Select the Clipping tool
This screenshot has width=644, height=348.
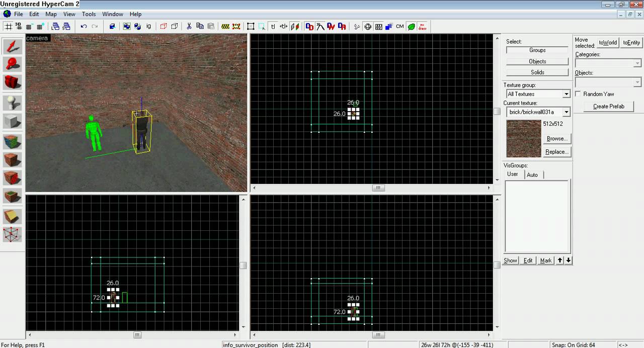[x=13, y=216]
